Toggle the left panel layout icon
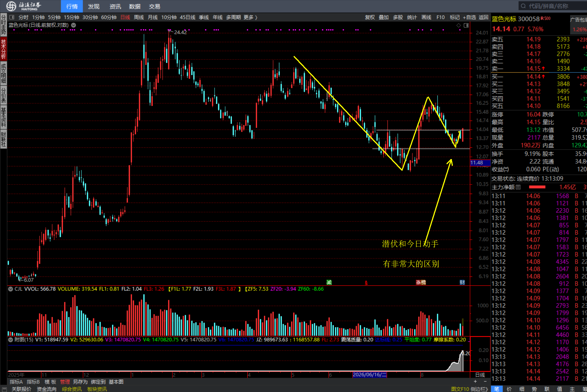This screenshot has width=587, height=392. pos(12,17)
